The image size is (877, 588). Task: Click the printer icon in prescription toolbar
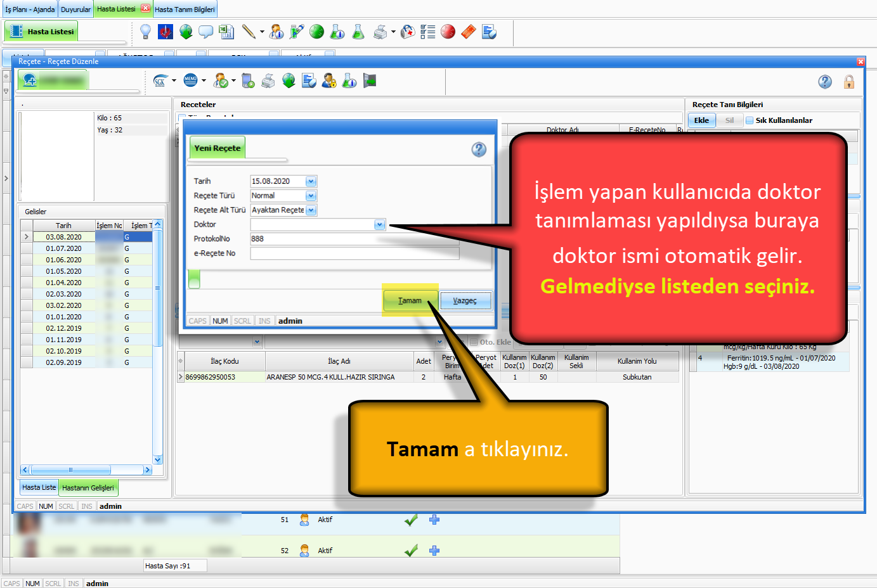point(268,80)
